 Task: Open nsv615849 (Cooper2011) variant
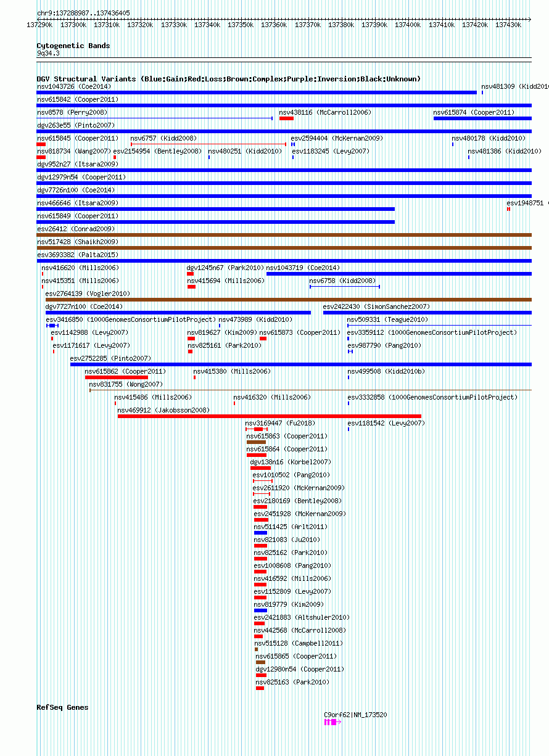[x=78, y=216]
